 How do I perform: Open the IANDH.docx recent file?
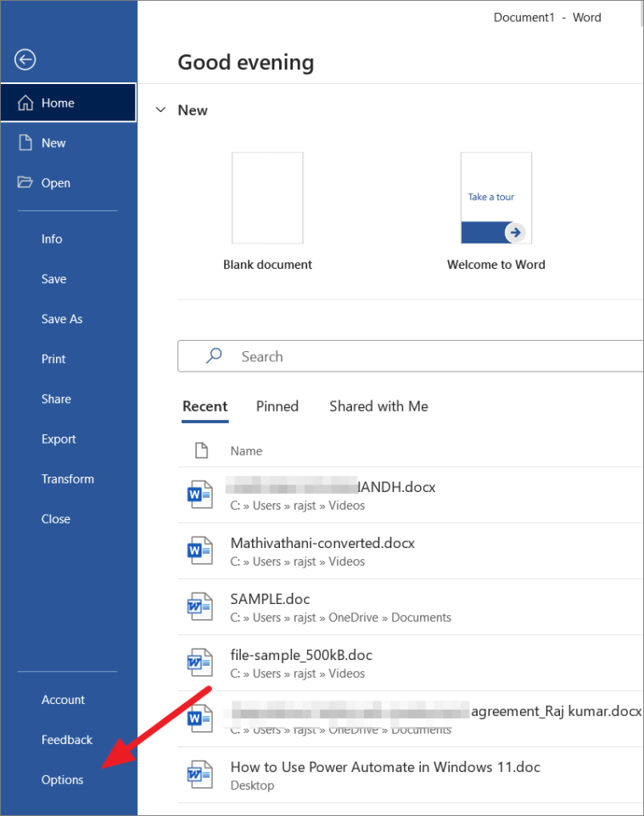pyautogui.click(x=411, y=495)
